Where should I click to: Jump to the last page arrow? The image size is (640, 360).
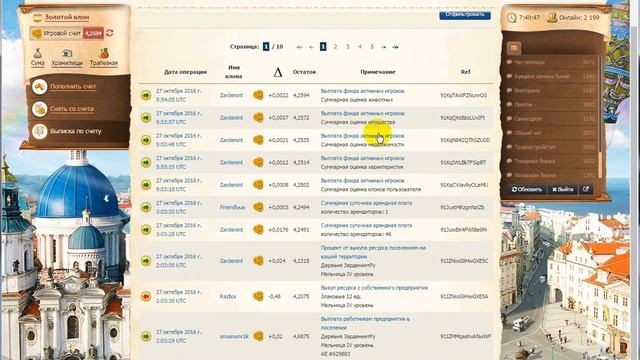pyautogui.click(x=395, y=47)
